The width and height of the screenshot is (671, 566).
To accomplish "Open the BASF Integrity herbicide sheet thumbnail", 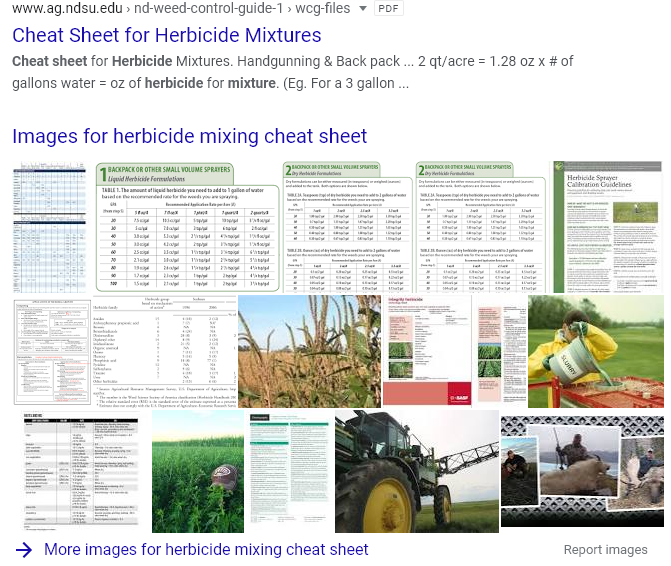I will pos(427,351).
